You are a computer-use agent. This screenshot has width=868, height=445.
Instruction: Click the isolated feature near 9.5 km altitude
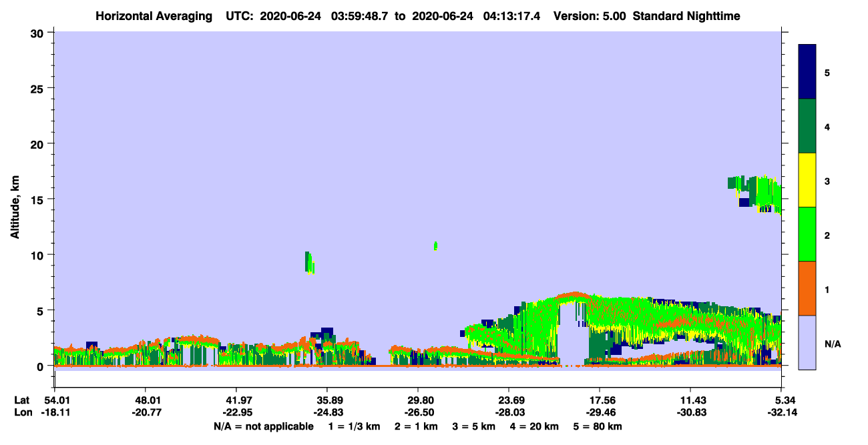[x=310, y=262]
